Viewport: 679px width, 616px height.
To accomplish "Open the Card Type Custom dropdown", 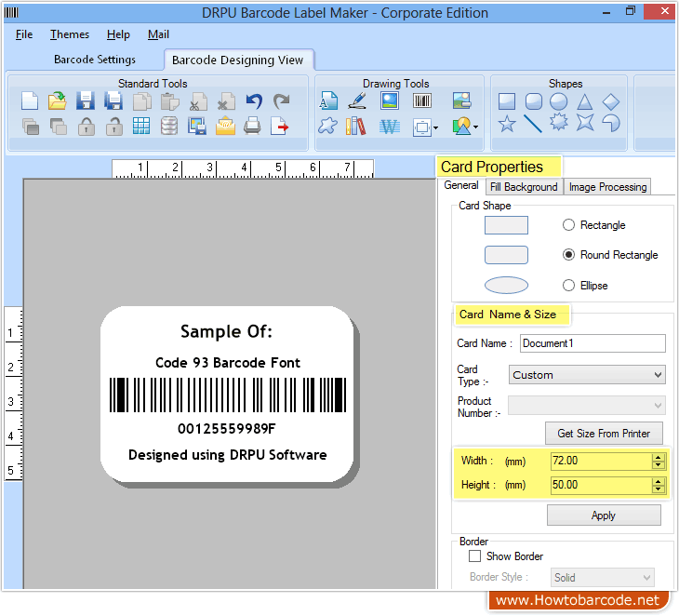I will click(x=587, y=375).
